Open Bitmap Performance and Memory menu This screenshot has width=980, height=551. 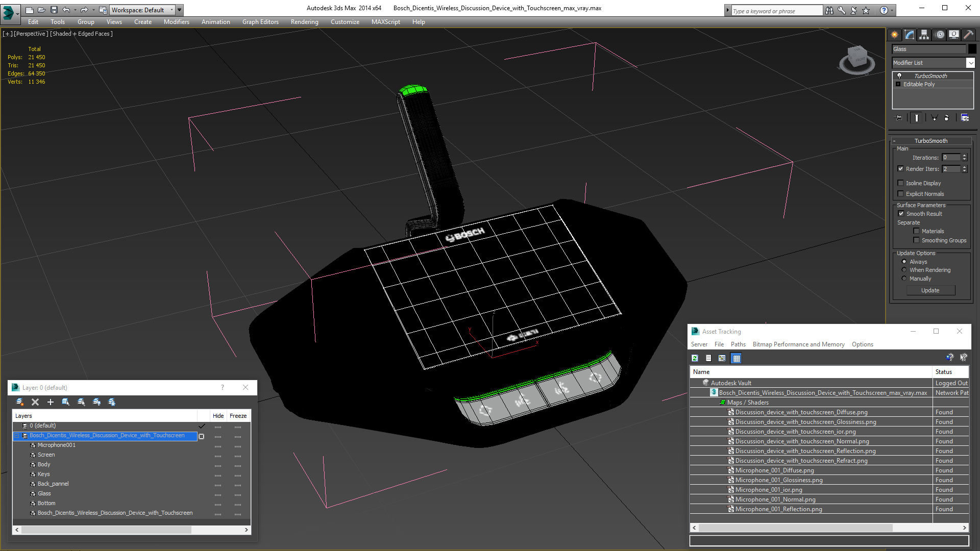tap(798, 344)
